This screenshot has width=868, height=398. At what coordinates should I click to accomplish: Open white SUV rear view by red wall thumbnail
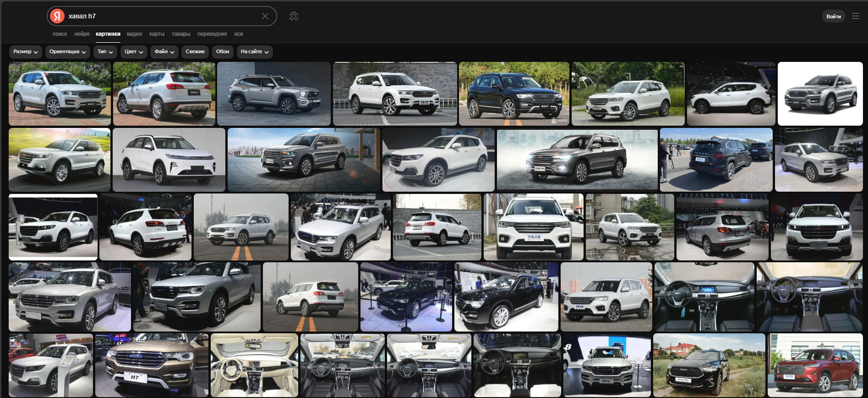click(164, 94)
